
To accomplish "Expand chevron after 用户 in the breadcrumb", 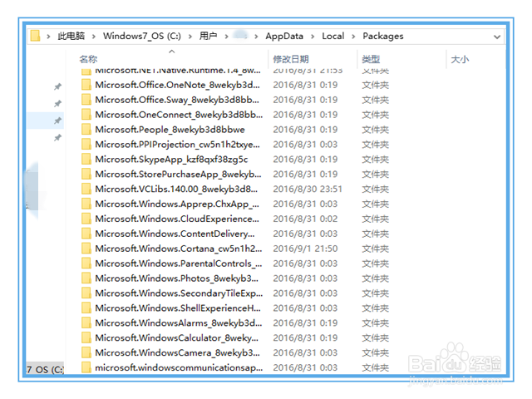I will [226, 37].
